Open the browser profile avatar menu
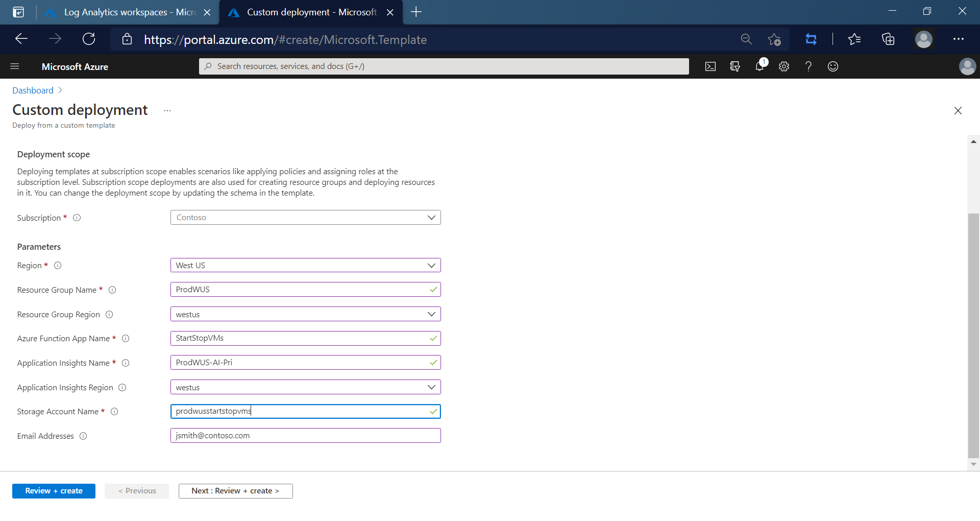 point(924,39)
